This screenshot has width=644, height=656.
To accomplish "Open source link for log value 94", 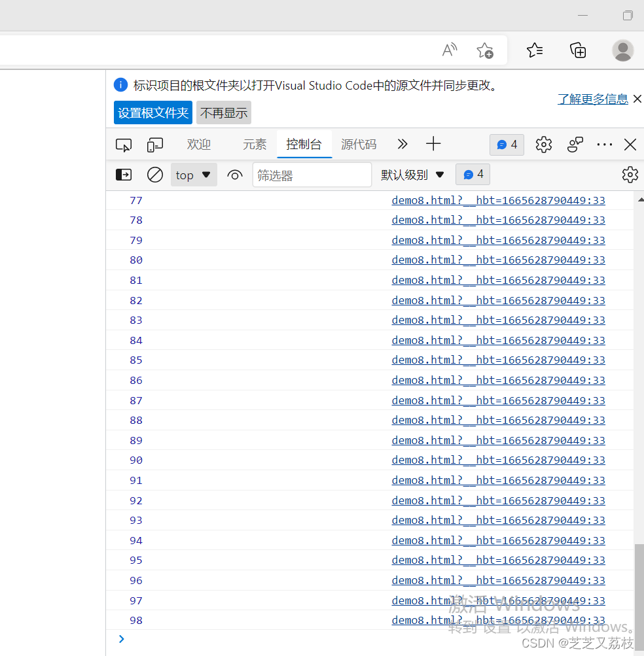I will [498, 540].
